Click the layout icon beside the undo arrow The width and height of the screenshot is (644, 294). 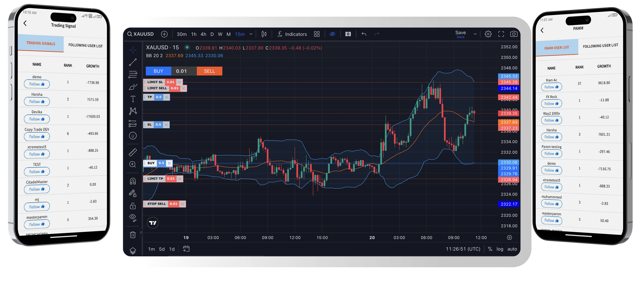(x=348, y=34)
